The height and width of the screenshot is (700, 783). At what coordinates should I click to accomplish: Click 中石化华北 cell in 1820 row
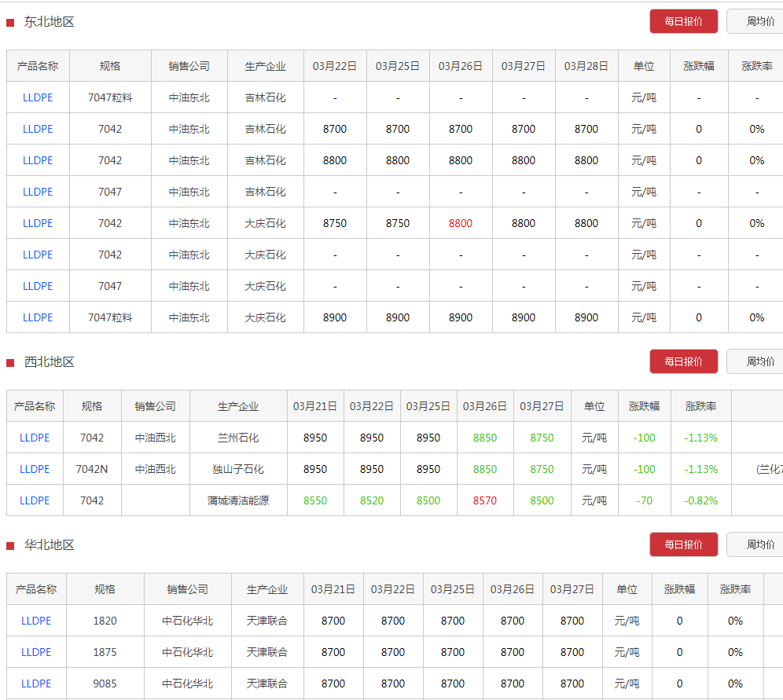188,621
